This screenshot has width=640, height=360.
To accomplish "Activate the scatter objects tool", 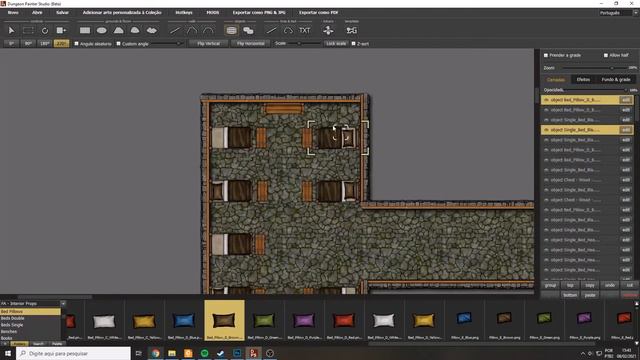I will coord(248,31).
